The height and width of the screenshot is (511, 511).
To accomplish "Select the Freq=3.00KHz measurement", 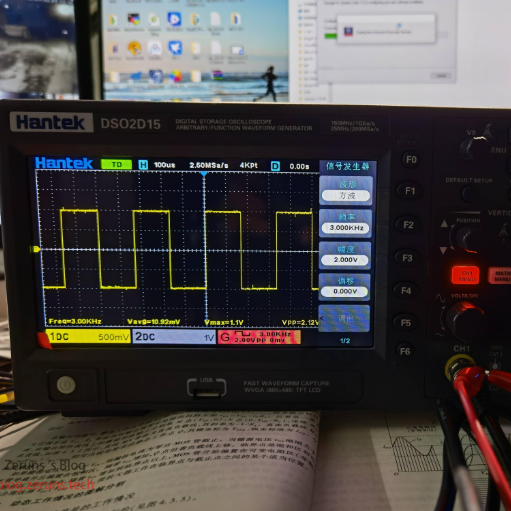I will (75, 321).
